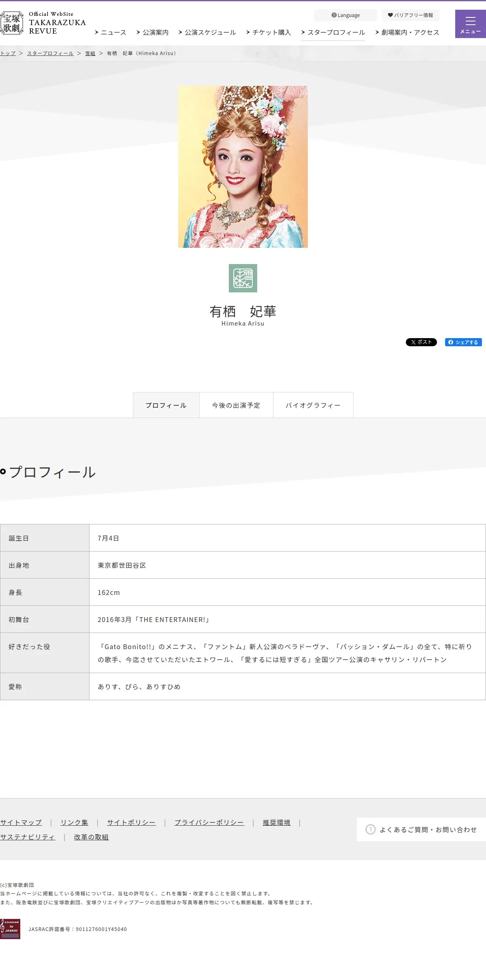486x980 pixels.
Task: Share via X ポスト button
Action: point(421,342)
